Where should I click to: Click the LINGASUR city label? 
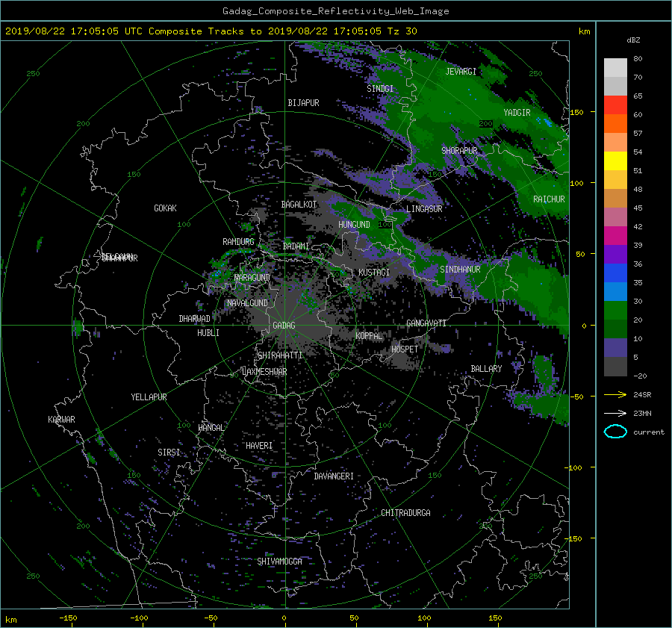pyautogui.click(x=424, y=209)
